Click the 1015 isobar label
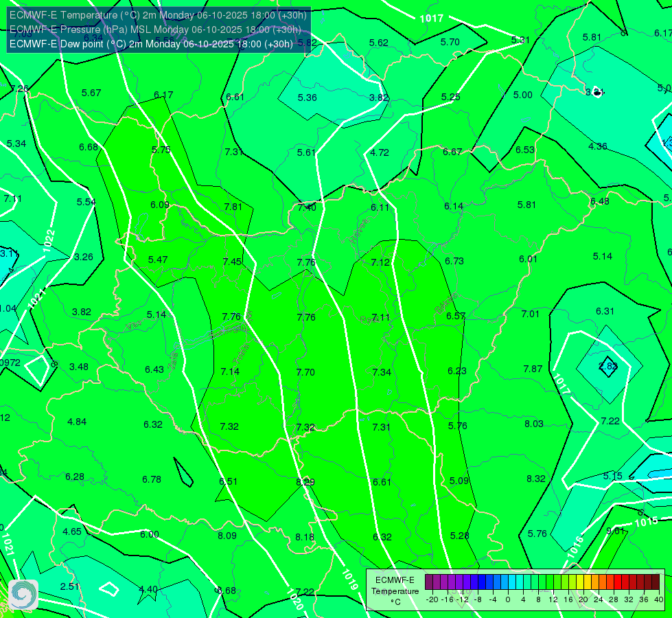Image resolution: width=672 pixels, height=618 pixels. [x=646, y=522]
